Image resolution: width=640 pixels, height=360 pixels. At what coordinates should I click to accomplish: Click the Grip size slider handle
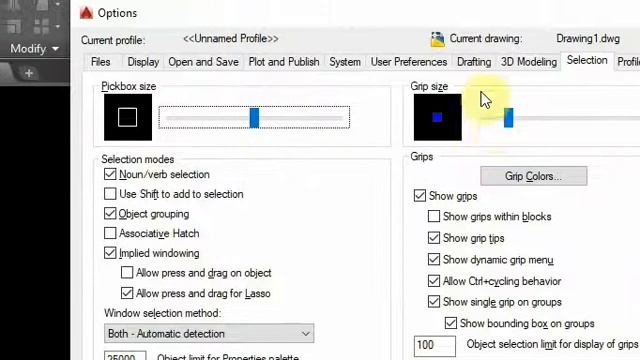[x=509, y=118]
